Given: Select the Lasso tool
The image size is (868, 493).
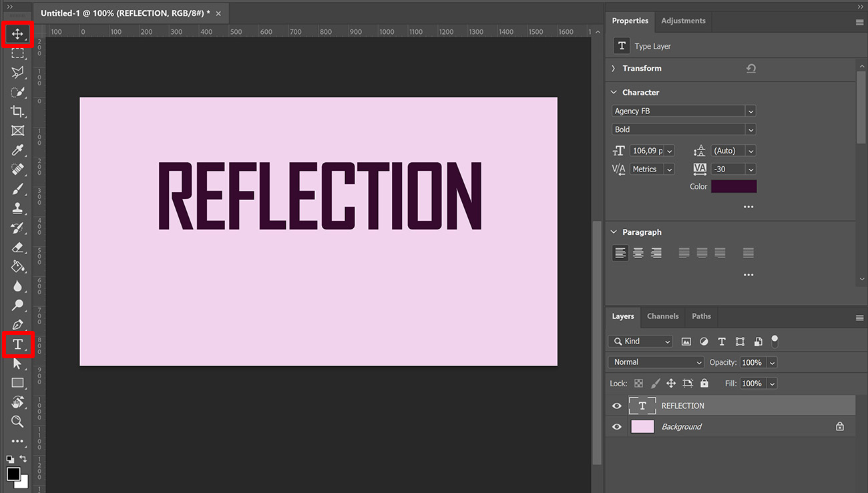Looking at the screenshot, I should (x=17, y=73).
